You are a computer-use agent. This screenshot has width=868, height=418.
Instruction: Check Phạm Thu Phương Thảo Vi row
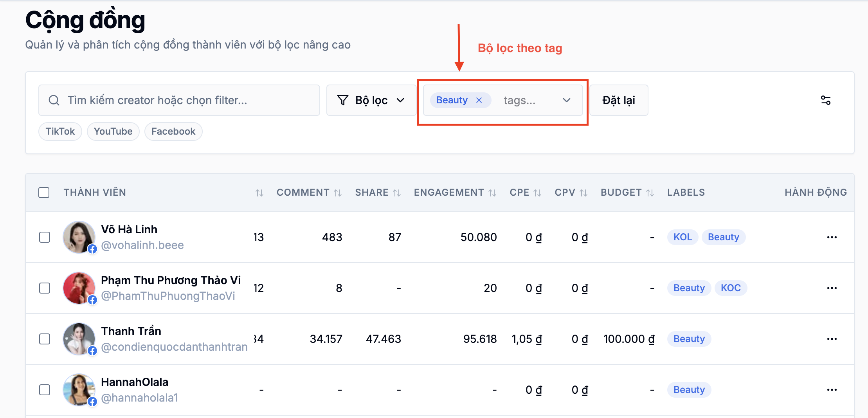(45, 288)
